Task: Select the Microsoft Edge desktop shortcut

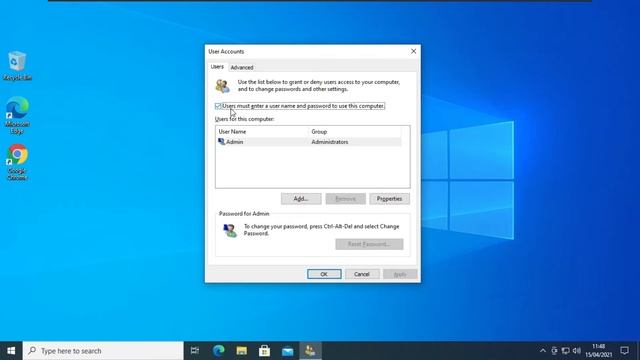Action: coord(17,116)
